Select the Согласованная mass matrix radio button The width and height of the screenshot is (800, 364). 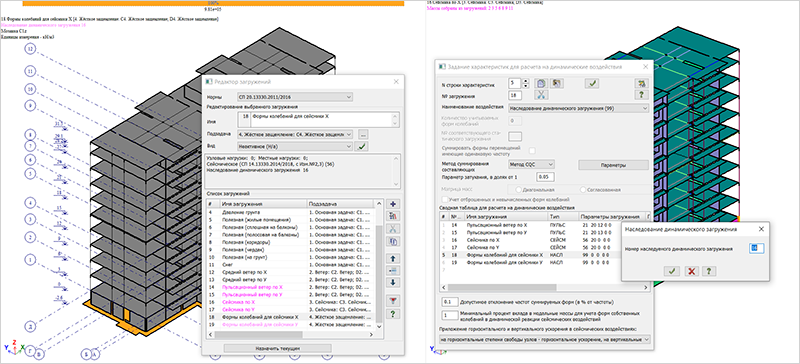[584, 189]
